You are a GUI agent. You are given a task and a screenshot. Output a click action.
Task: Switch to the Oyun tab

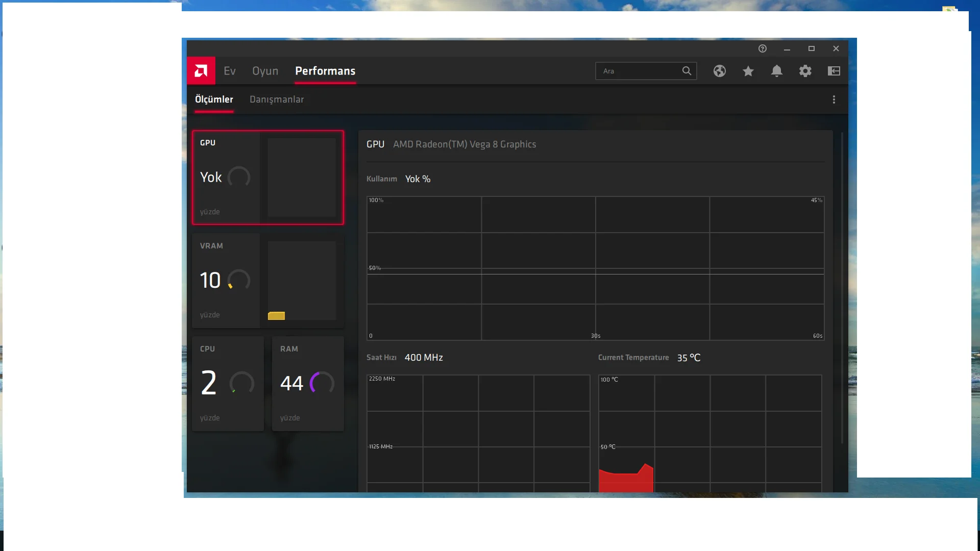265,71
